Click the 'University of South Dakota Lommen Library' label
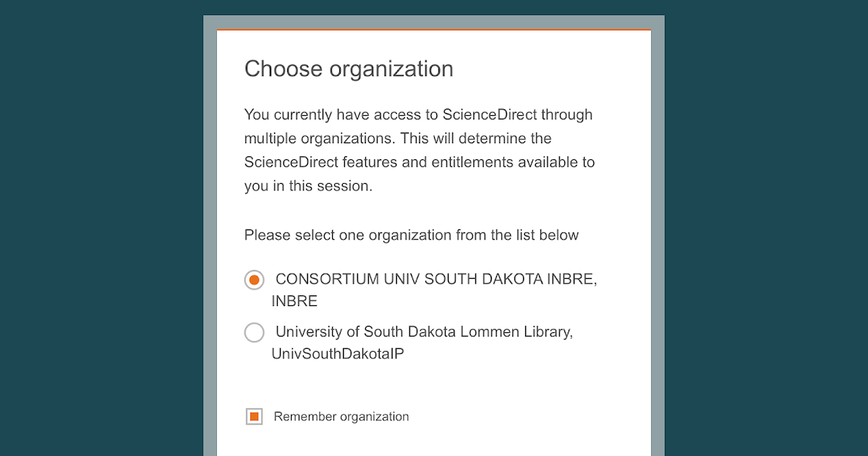Viewport: 868px width, 456px height. [x=424, y=332]
